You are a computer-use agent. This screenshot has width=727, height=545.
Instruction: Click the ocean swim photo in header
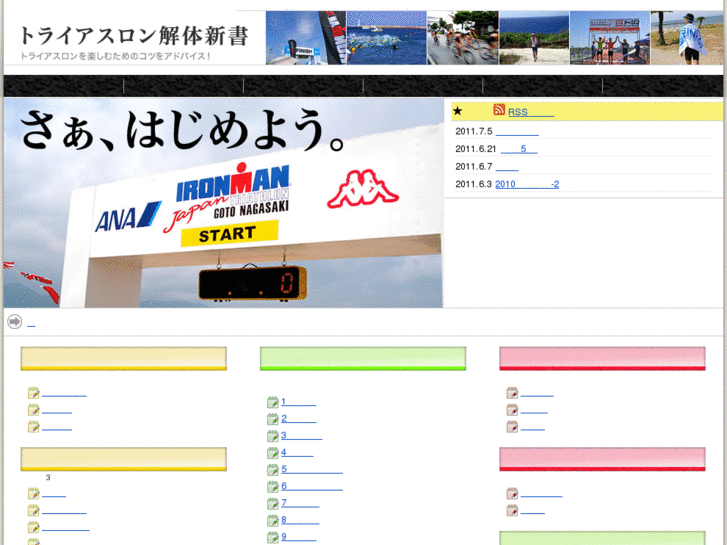point(387,38)
